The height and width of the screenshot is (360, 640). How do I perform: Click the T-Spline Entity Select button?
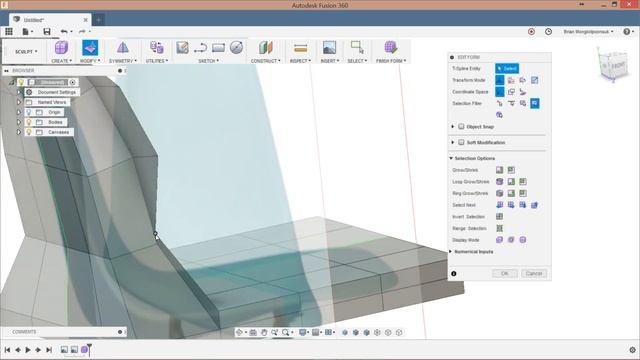(507, 69)
